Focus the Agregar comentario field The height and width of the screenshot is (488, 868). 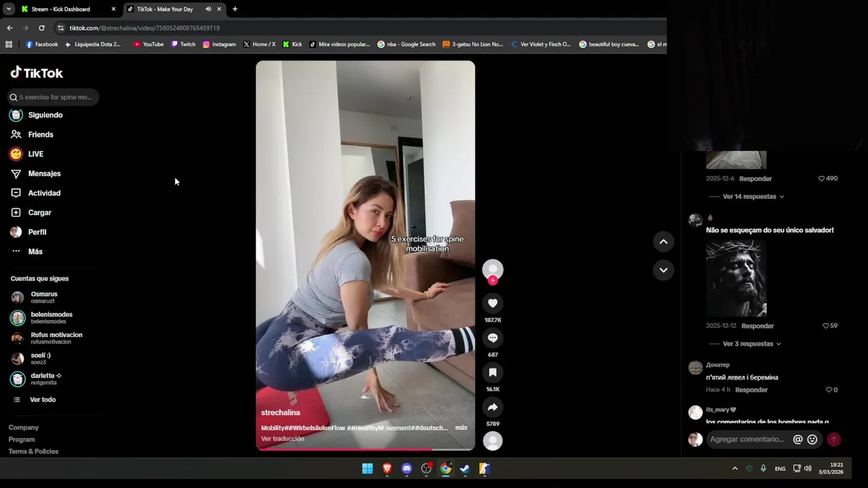tap(747, 439)
